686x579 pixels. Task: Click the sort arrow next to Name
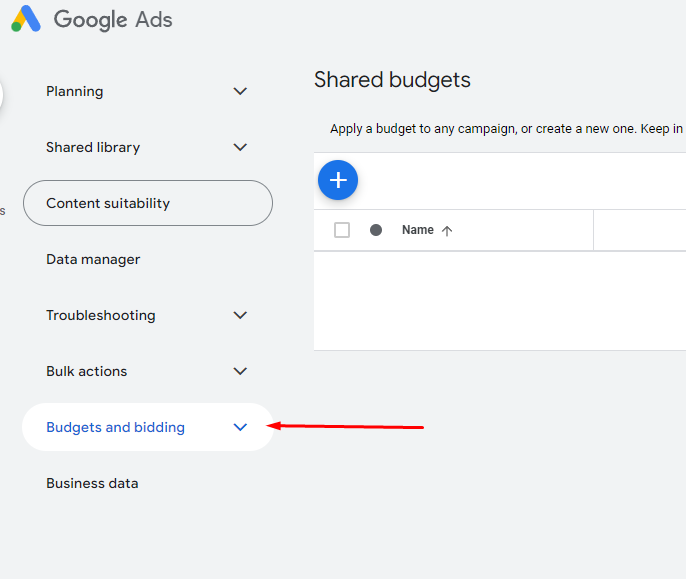tap(447, 231)
